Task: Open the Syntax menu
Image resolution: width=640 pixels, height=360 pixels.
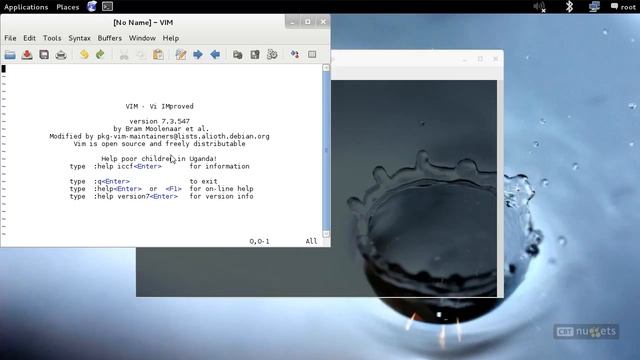Action: click(79, 38)
